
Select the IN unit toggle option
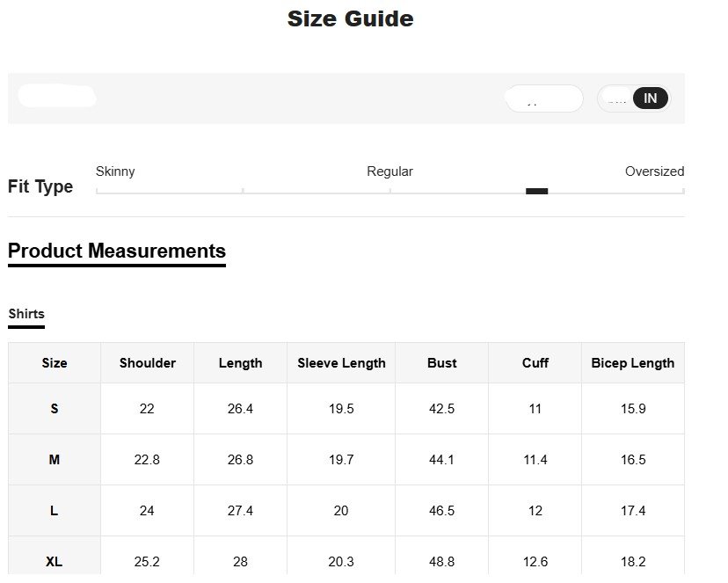coord(650,98)
